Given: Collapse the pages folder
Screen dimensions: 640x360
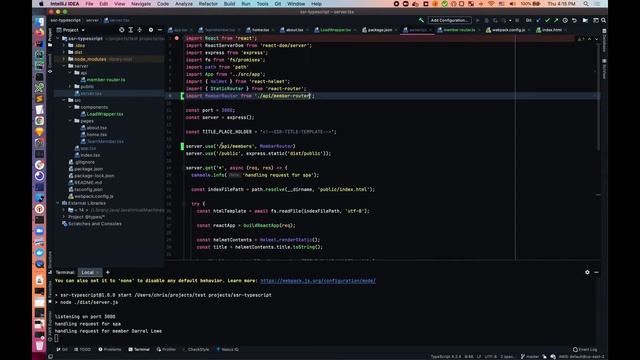Looking at the screenshot, I should pos(70,121).
